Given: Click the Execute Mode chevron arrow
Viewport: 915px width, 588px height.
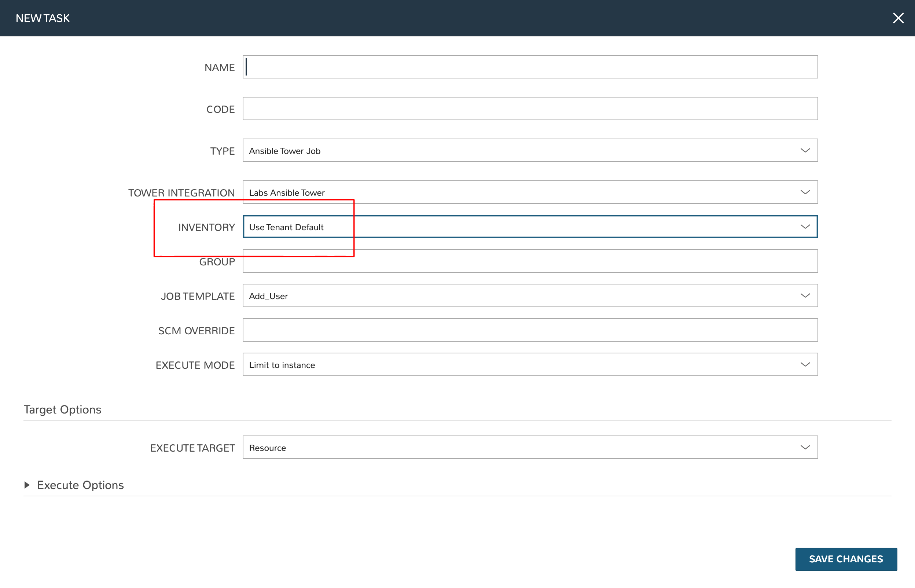Looking at the screenshot, I should 805,365.
